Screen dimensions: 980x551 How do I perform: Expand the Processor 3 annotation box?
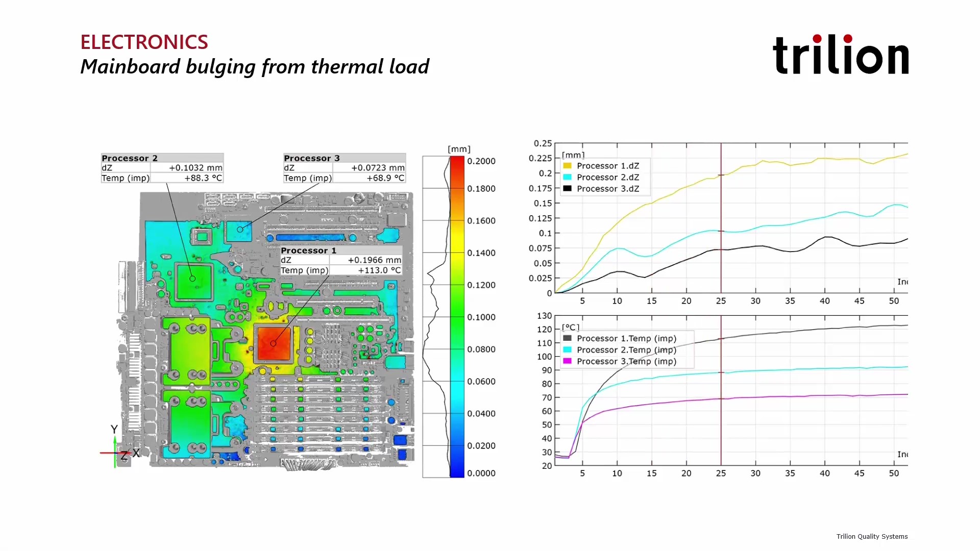click(x=344, y=168)
